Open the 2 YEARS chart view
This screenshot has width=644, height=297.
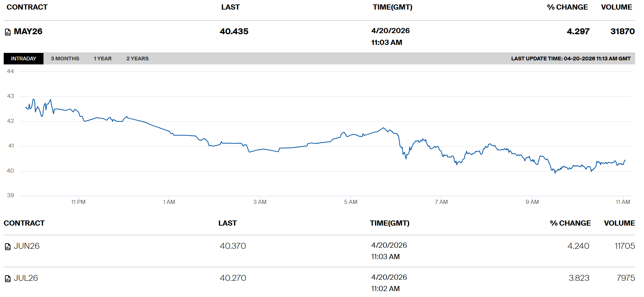(137, 59)
